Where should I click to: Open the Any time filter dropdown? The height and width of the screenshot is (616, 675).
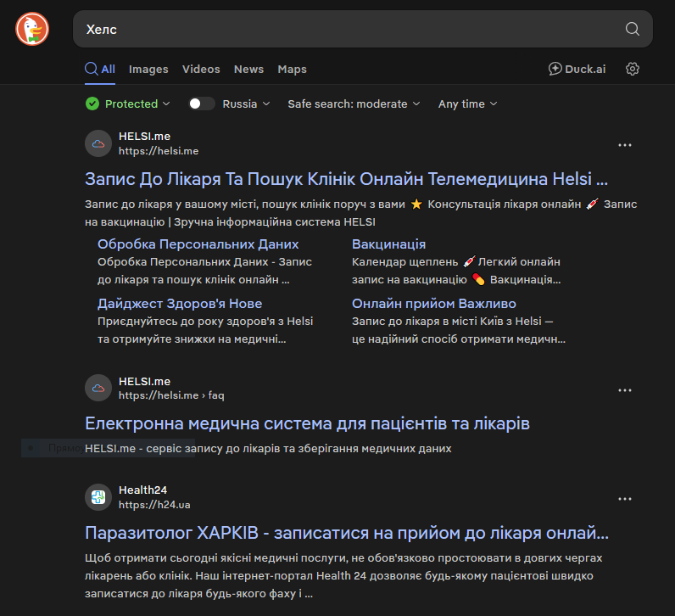point(467,104)
